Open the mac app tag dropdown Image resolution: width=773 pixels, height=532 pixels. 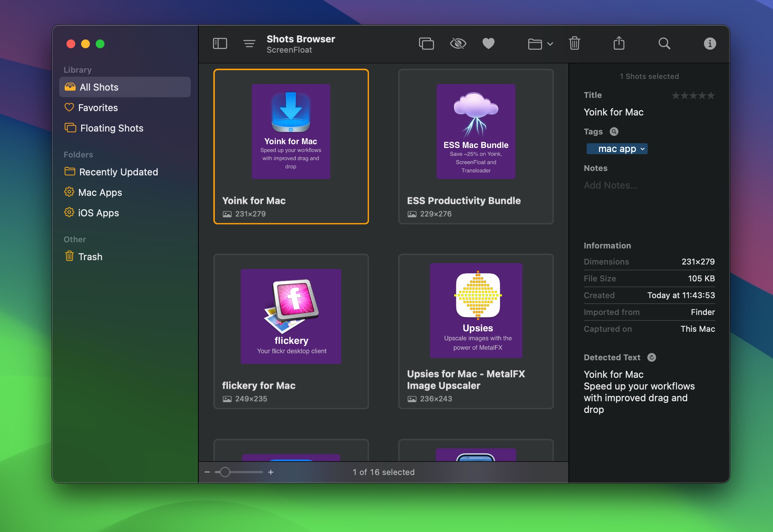[x=617, y=149]
